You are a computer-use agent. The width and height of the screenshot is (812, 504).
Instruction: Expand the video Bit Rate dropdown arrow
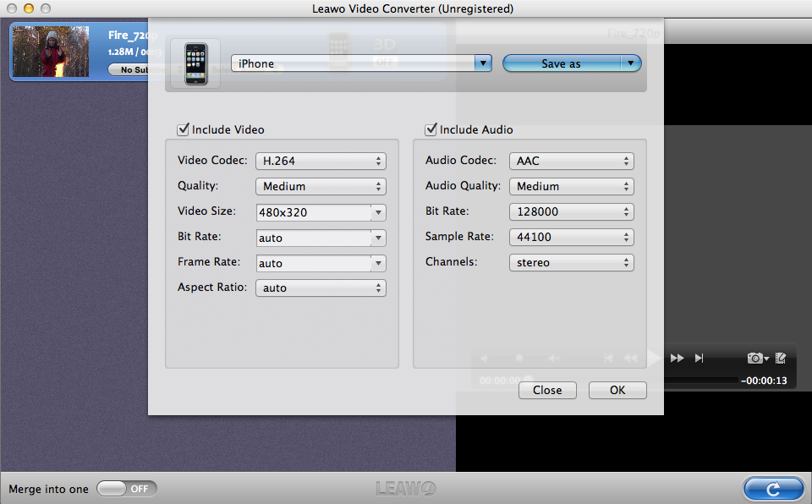point(379,238)
